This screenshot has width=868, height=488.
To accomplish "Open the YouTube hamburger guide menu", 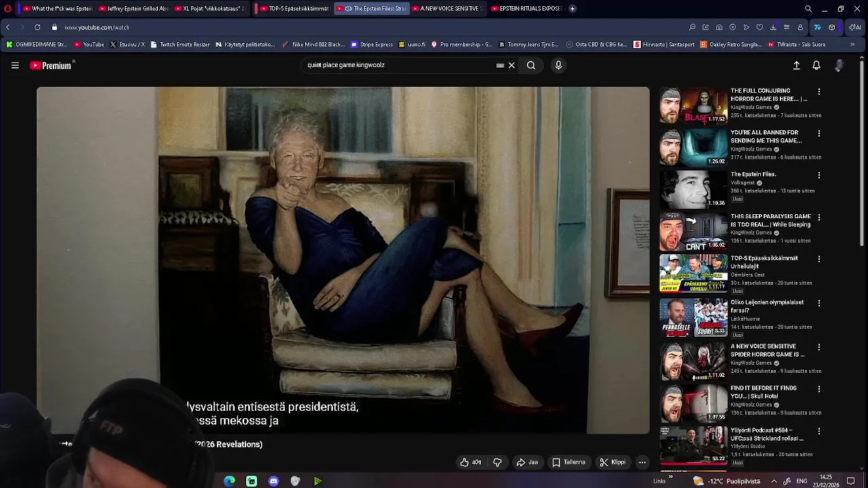I will coord(15,65).
